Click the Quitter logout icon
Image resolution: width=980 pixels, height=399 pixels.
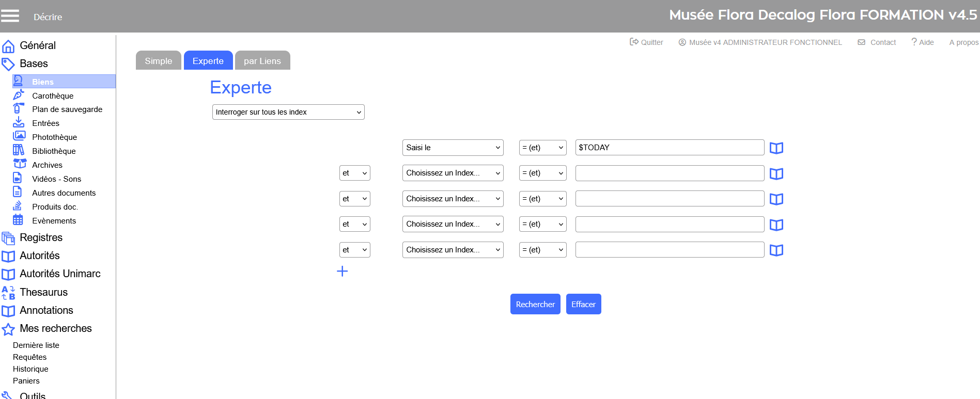point(634,42)
